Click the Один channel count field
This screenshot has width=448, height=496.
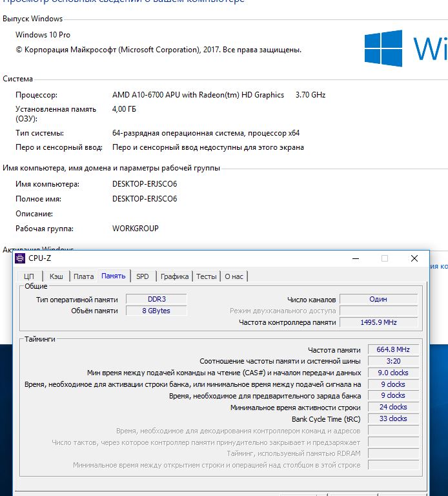pyautogui.click(x=378, y=299)
